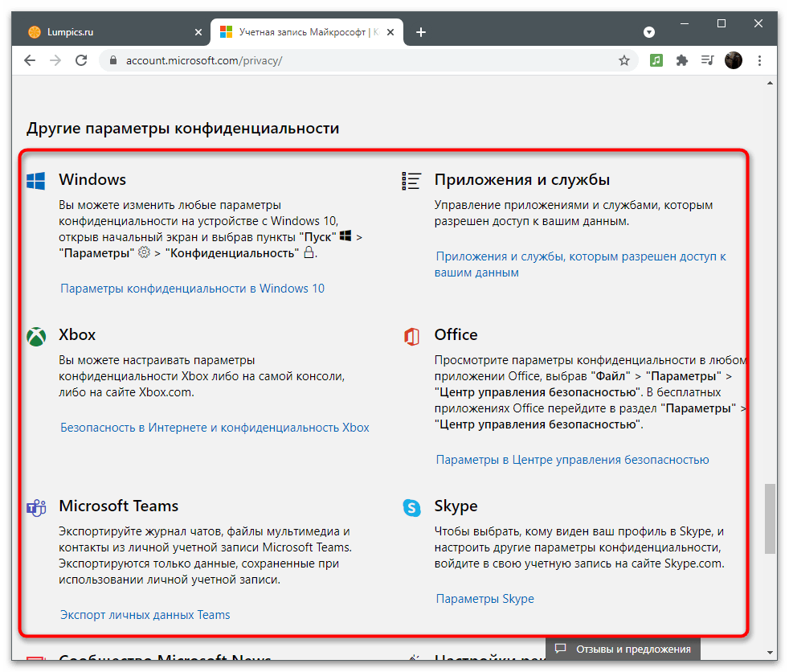Click the Office section heading

(456, 334)
